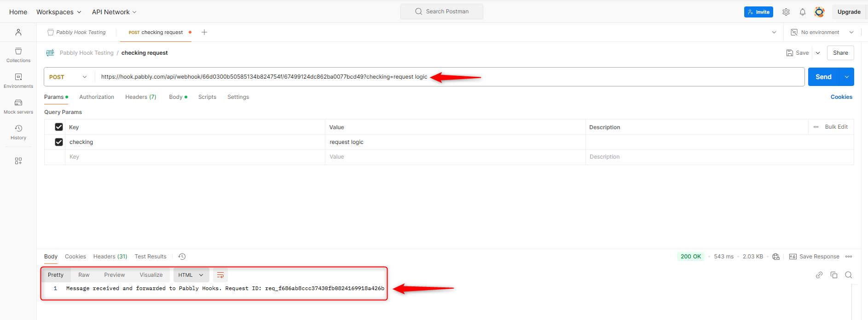Select the POST checking request tab
868x320 pixels.
click(x=156, y=32)
